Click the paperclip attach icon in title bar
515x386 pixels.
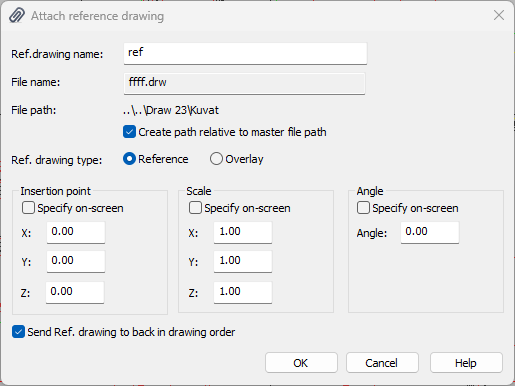point(17,15)
